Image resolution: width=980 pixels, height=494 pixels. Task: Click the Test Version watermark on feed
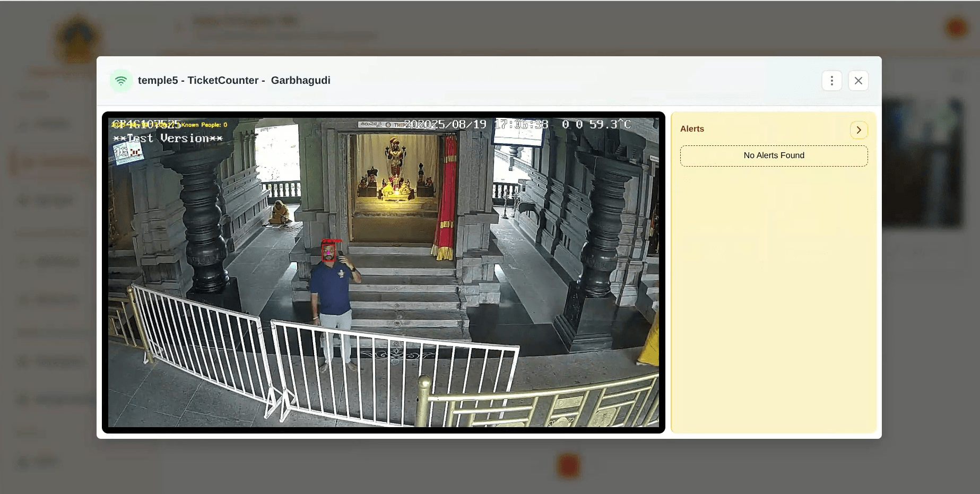pyautogui.click(x=168, y=138)
